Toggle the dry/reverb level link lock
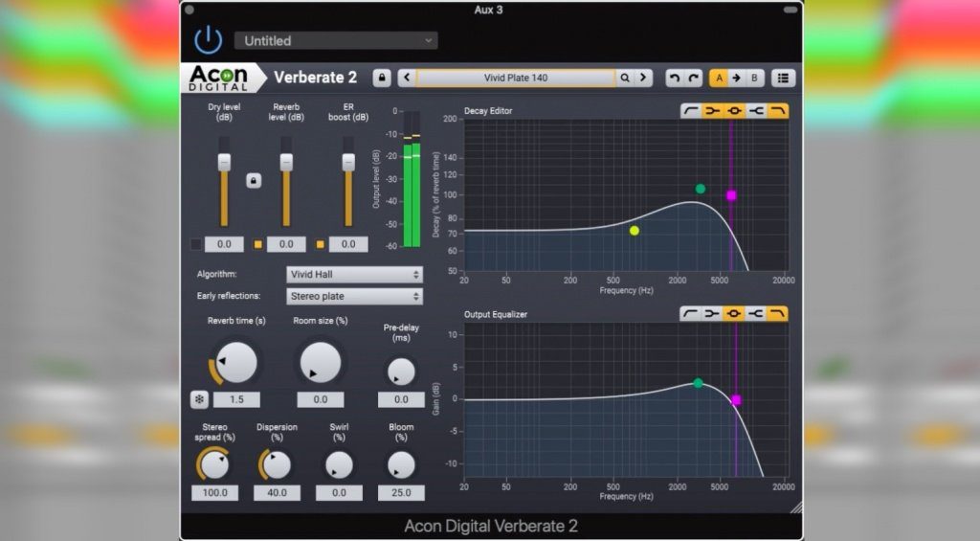The height and width of the screenshot is (541, 980). [x=253, y=181]
